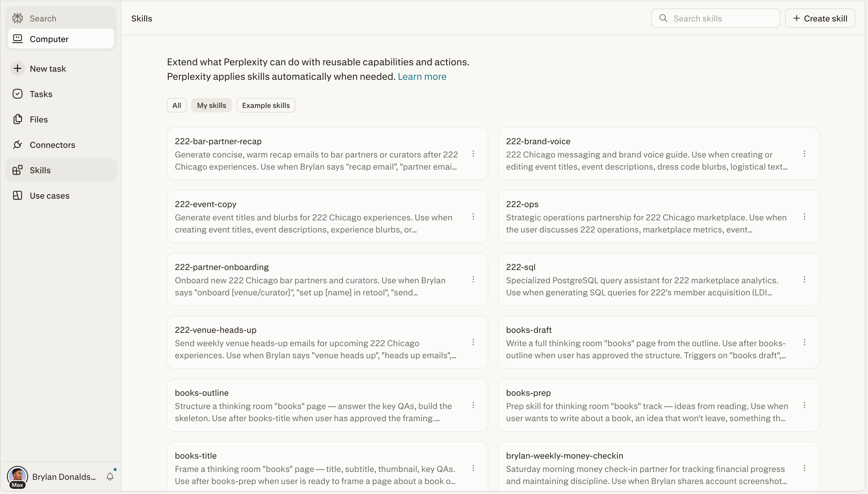Viewport: 868px width, 494px height.
Task: Open three-dot menu for 222-brand-voice skill
Action: 804,154
